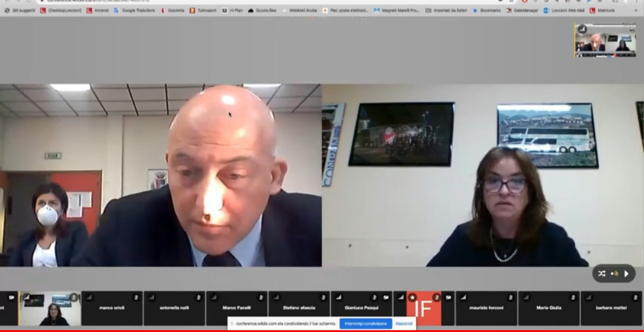
Task: Click signal strength icon on Gianluca Pesqui tile
Action: 339,297
